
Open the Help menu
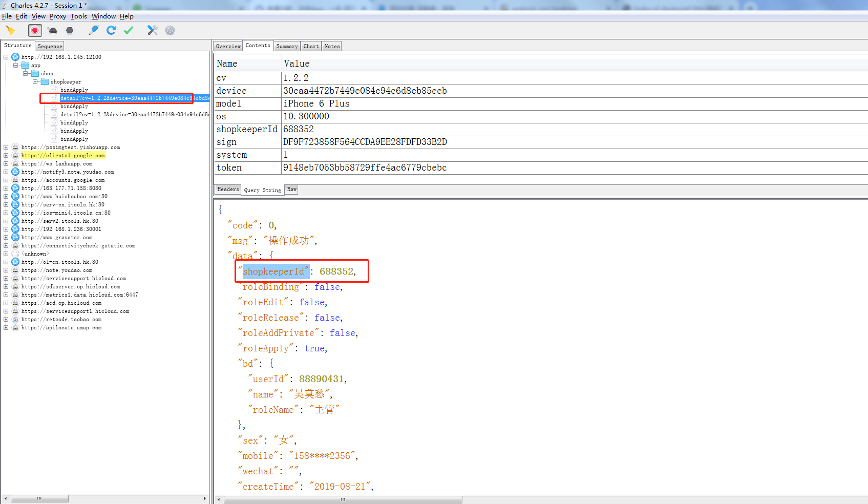click(x=126, y=16)
